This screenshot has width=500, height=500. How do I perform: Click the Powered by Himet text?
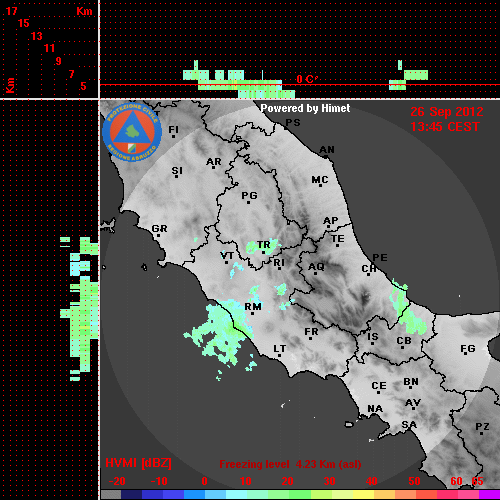[305, 108]
